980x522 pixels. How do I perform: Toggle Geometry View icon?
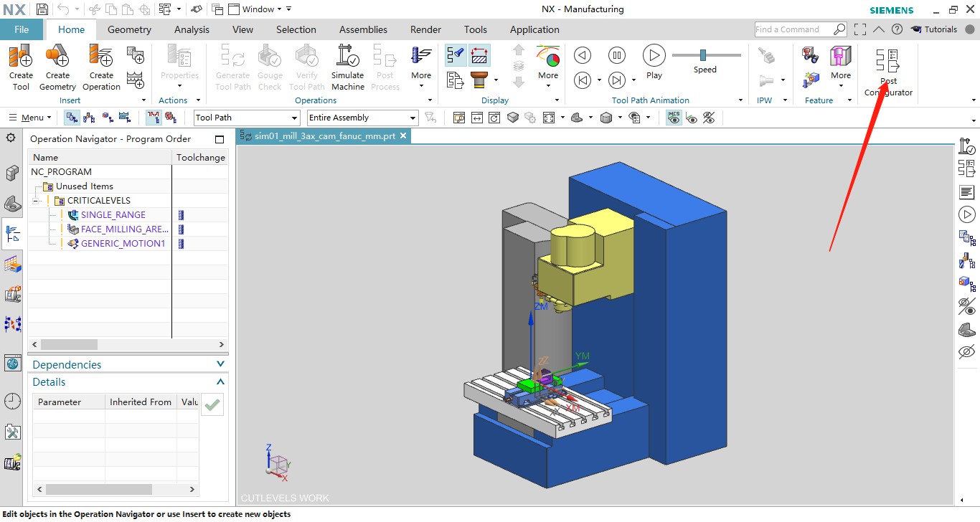(x=108, y=118)
